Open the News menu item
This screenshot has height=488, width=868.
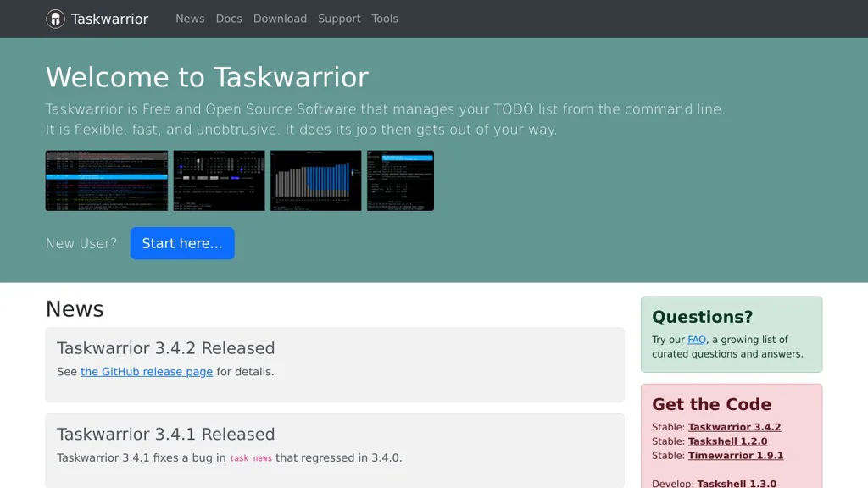click(190, 19)
